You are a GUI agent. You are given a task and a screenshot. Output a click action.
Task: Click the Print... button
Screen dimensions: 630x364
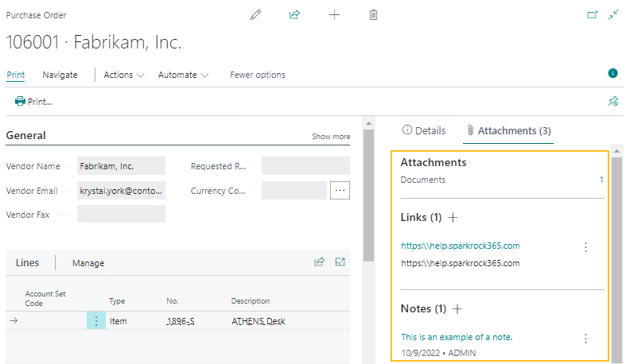click(x=33, y=102)
